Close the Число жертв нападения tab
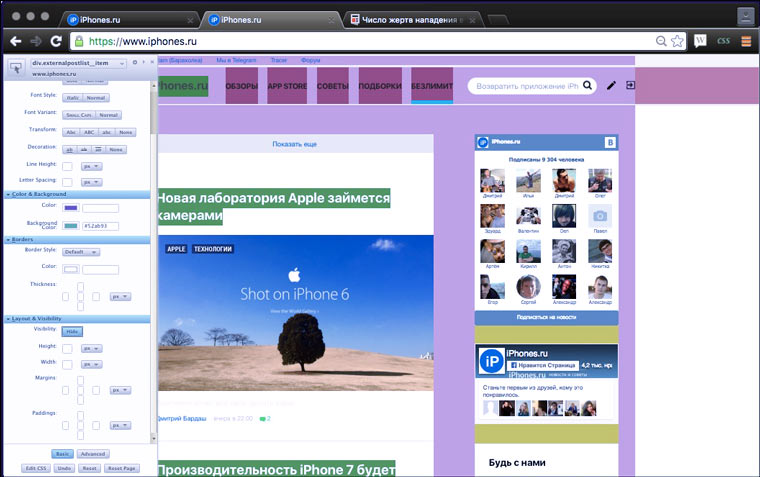 pos(472,20)
